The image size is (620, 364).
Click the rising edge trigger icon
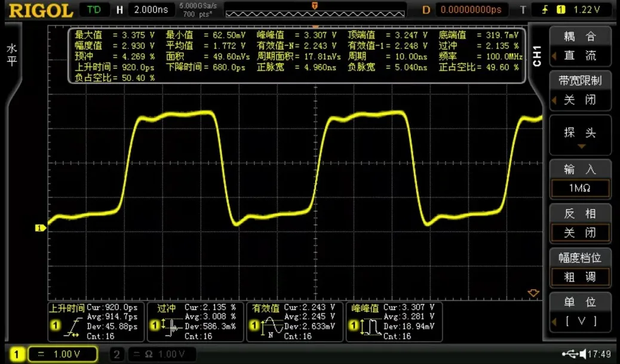545,10
